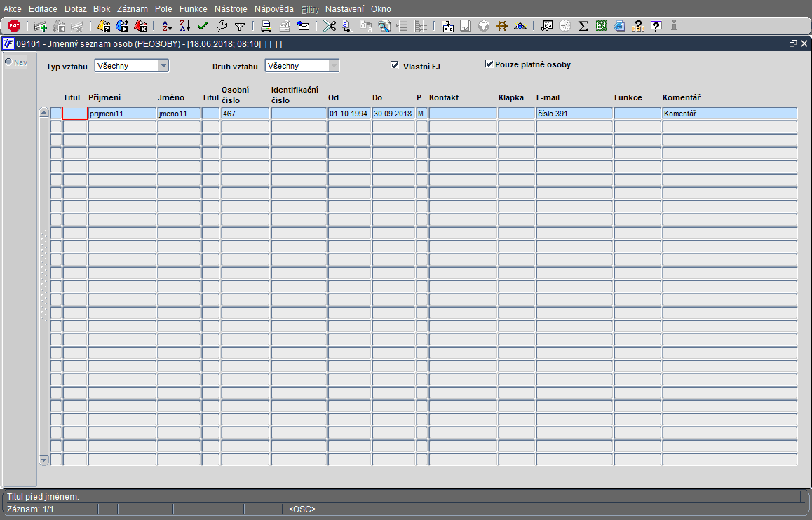Open the Dotaz menu

76,9
